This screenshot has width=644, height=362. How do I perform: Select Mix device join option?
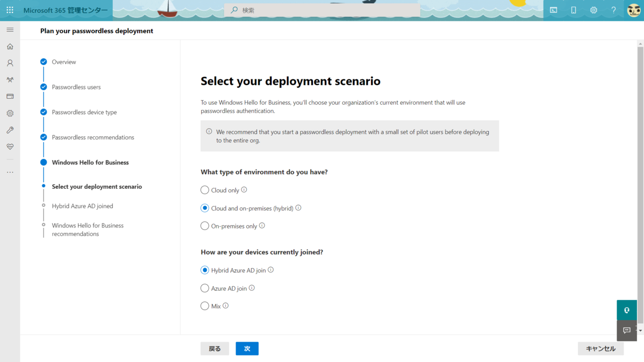(204, 306)
